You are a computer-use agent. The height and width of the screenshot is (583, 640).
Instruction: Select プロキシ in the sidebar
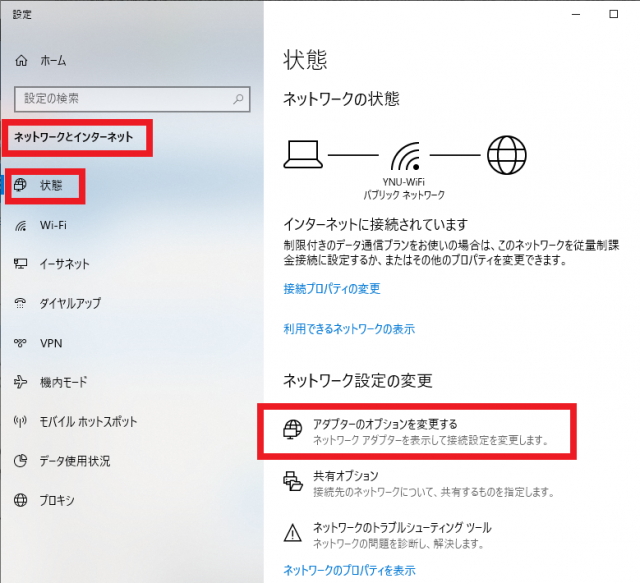pyautogui.click(x=57, y=500)
